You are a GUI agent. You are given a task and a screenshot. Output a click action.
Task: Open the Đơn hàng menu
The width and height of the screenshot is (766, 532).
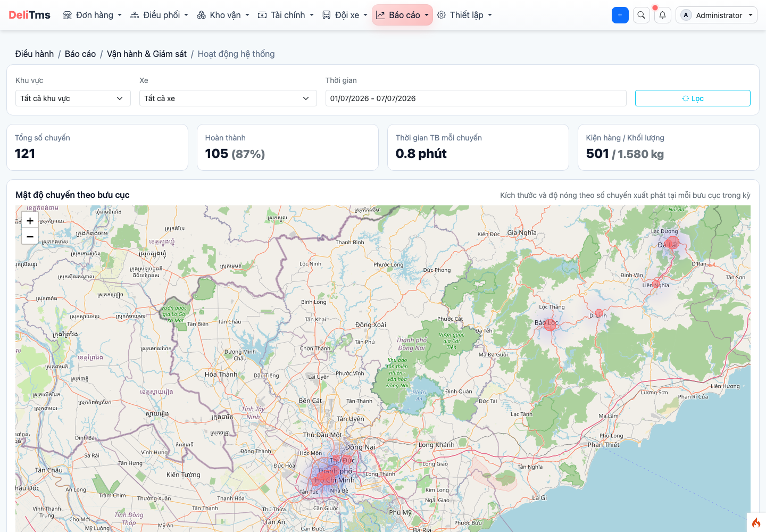[x=93, y=15]
